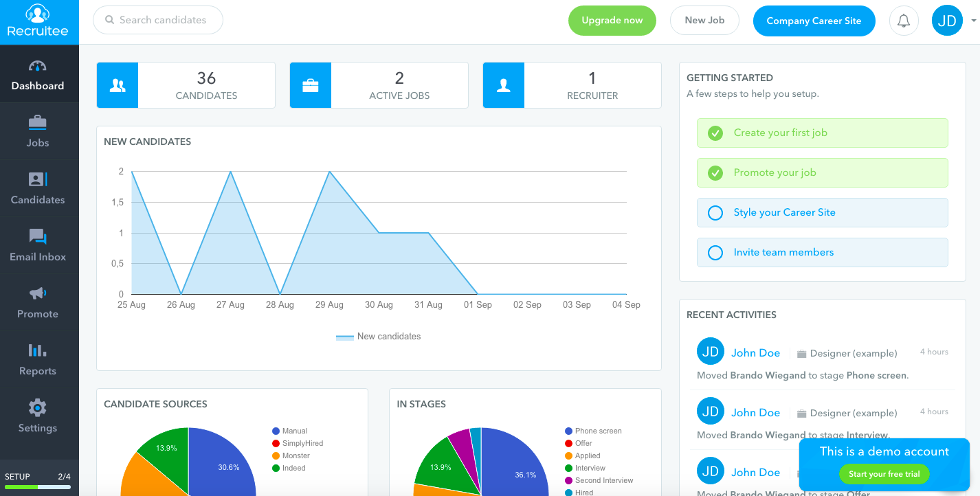The width and height of the screenshot is (980, 496).
Task: Go to Jobs in the sidebar
Action: pos(39,131)
